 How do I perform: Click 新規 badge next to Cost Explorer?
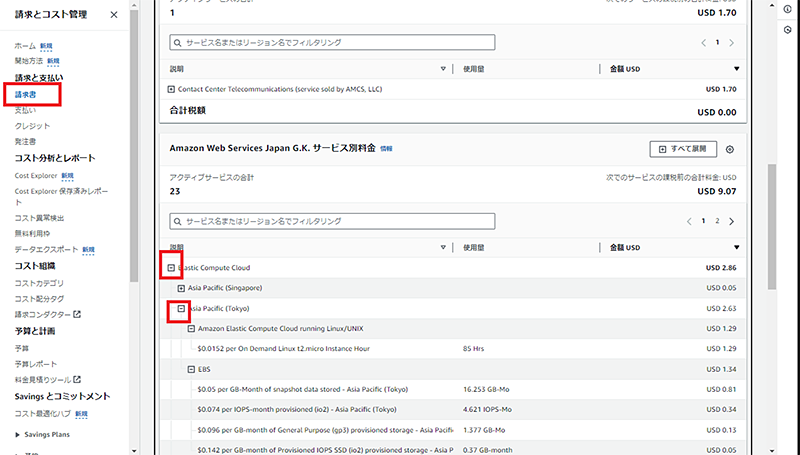(x=67, y=175)
